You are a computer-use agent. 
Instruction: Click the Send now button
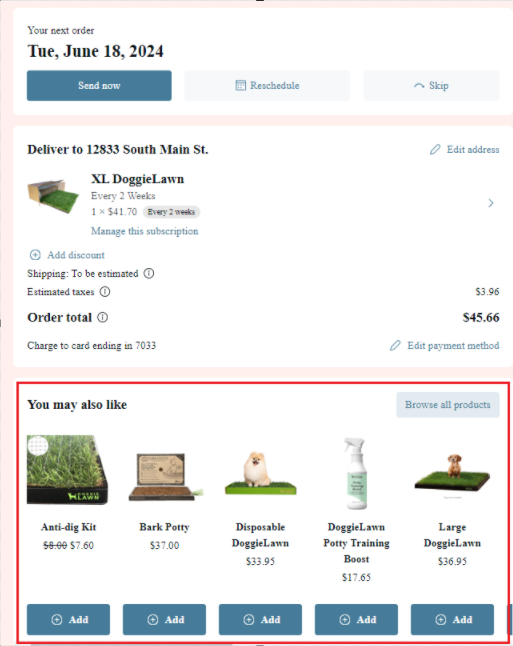click(x=99, y=86)
